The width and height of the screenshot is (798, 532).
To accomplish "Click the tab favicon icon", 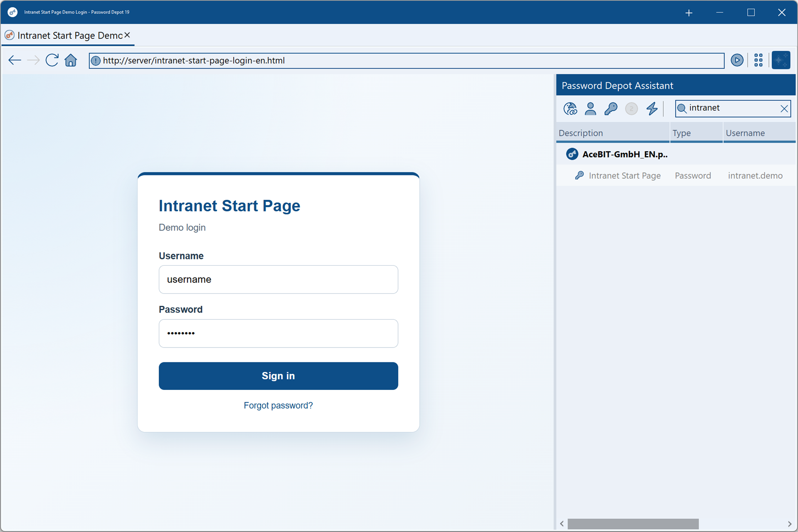I will coord(10,35).
